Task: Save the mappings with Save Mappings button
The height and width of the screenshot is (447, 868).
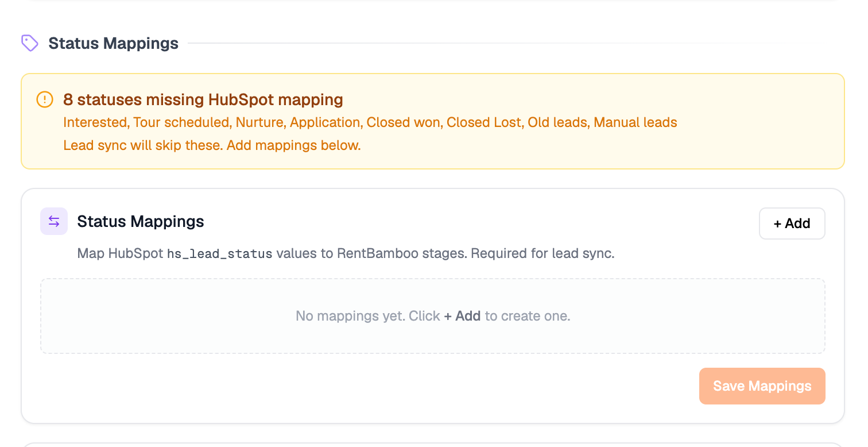Action: click(762, 386)
